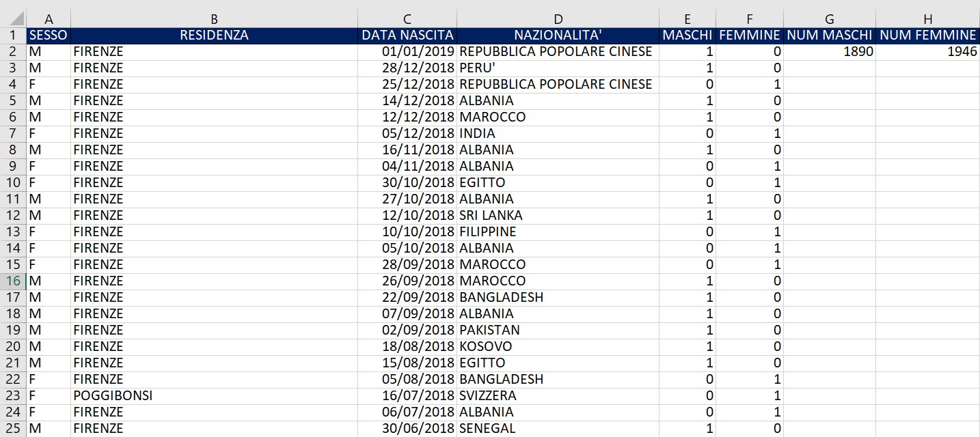The width and height of the screenshot is (980, 437).
Task: Click the date 26/09/2018
Action: (x=407, y=281)
